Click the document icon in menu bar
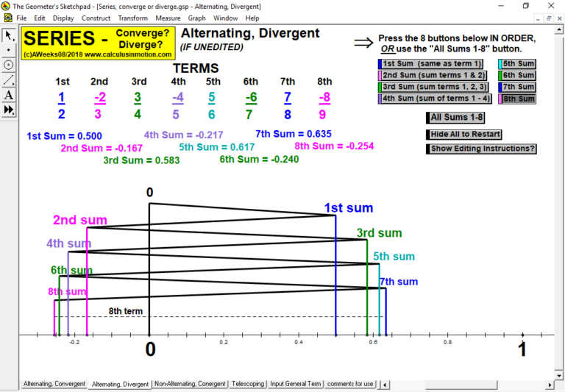The width and height of the screenshot is (565, 392). [x=7, y=18]
